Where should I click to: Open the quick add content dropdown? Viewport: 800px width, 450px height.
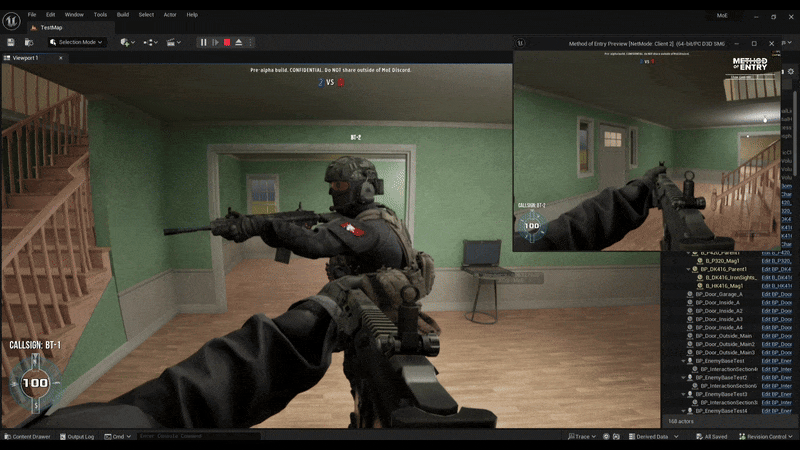127,42
